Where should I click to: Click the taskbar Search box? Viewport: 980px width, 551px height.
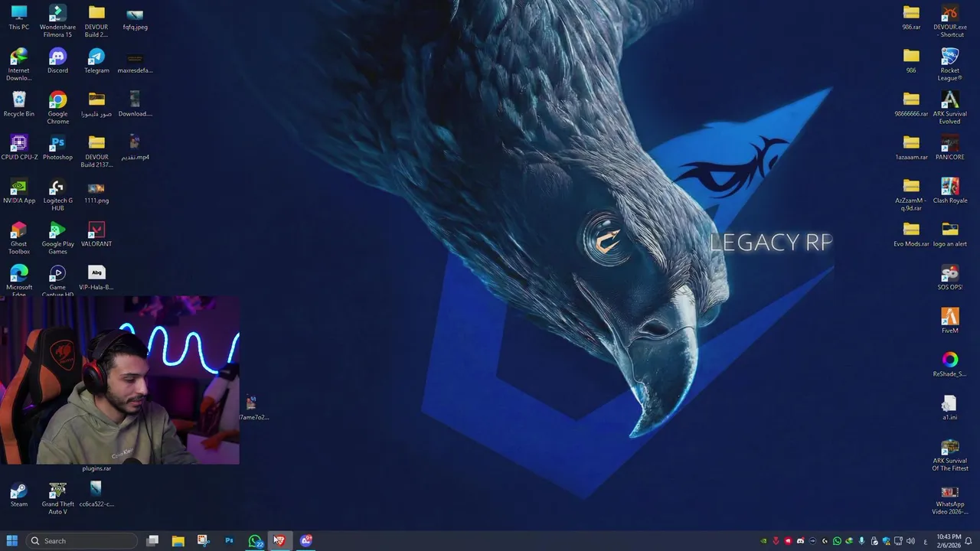pos(81,541)
